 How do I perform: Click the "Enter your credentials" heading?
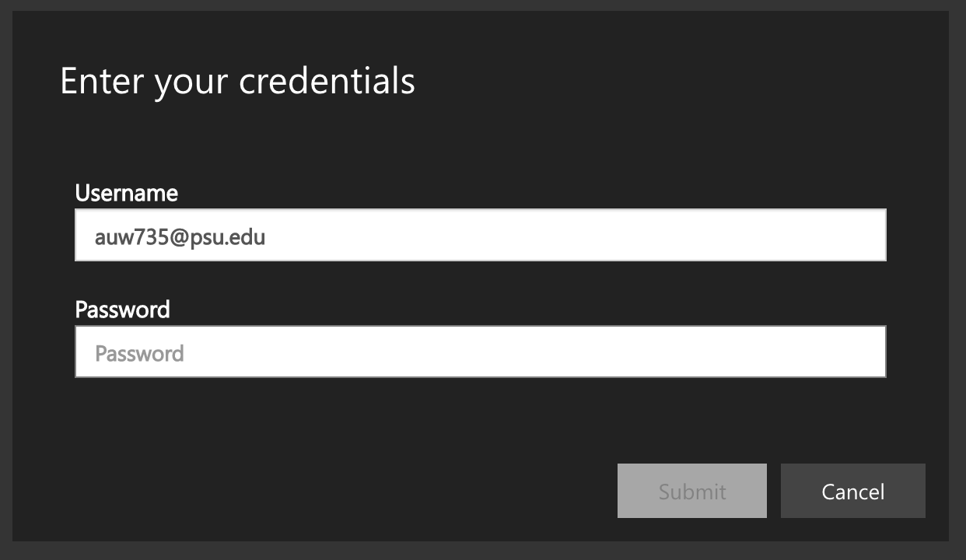(237, 81)
